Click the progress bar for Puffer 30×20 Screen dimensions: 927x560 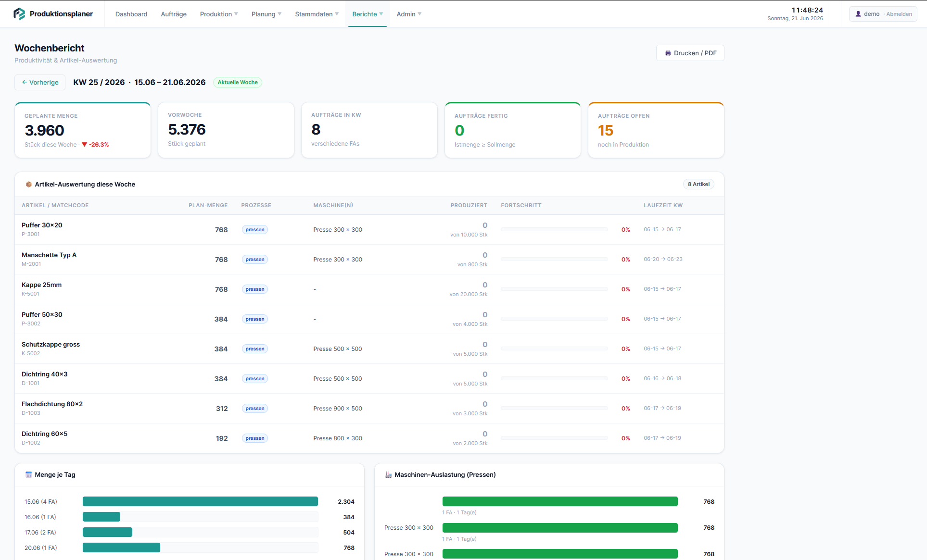[x=554, y=230]
